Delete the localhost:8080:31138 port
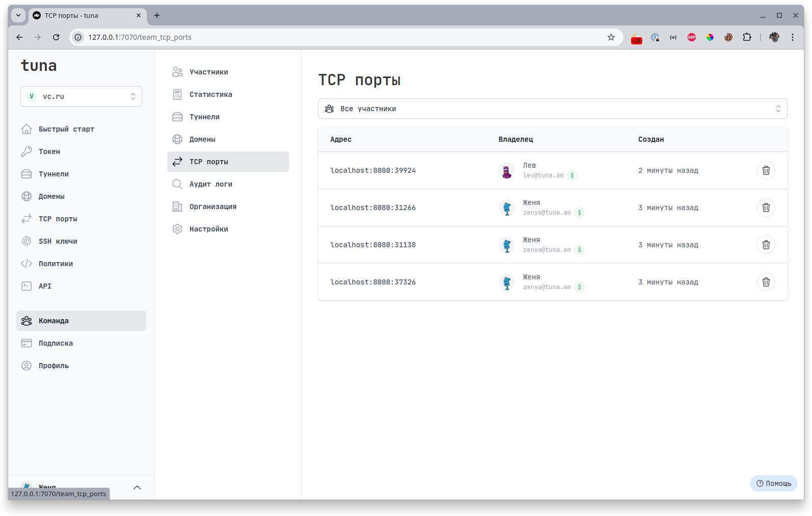 click(766, 245)
